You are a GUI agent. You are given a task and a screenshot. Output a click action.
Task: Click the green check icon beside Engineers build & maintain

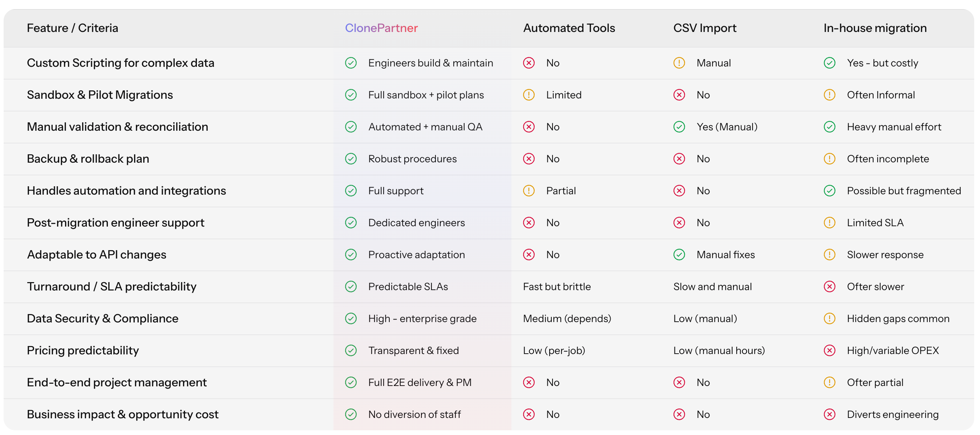click(351, 63)
